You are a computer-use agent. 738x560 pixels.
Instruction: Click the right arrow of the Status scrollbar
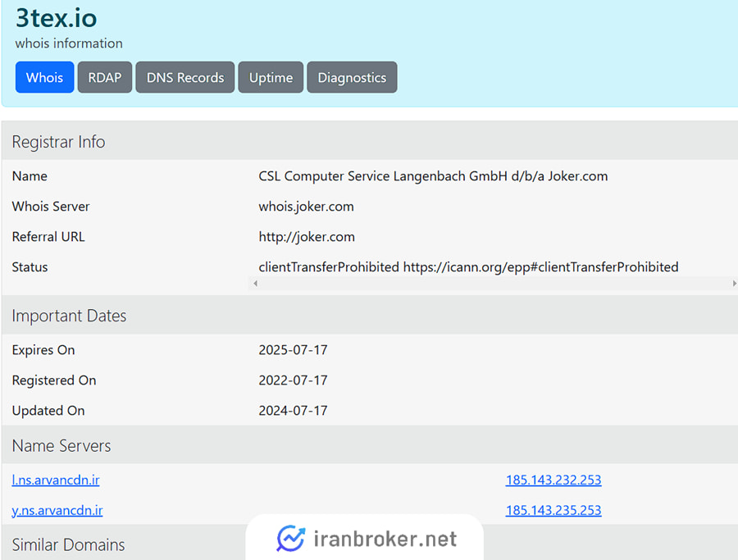tap(734, 284)
